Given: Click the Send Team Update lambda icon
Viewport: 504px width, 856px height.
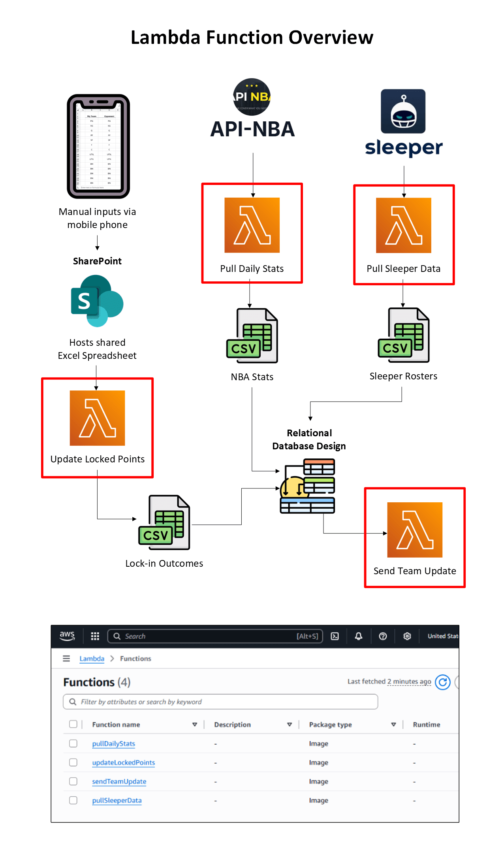Looking at the screenshot, I should [415, 530].
